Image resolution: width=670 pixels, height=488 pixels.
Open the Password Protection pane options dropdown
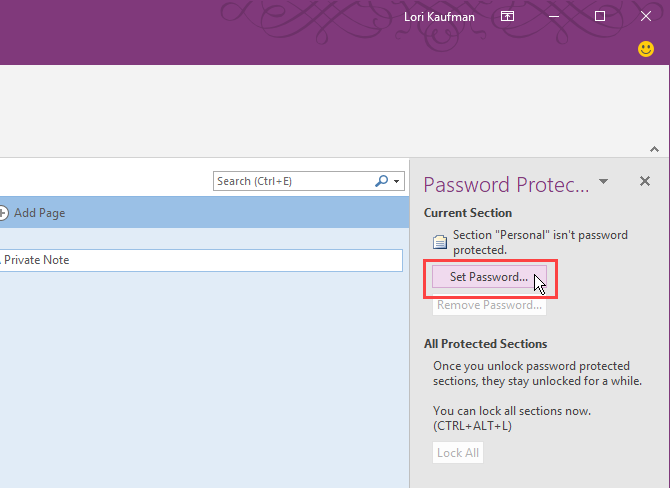(x=603, y=182)
